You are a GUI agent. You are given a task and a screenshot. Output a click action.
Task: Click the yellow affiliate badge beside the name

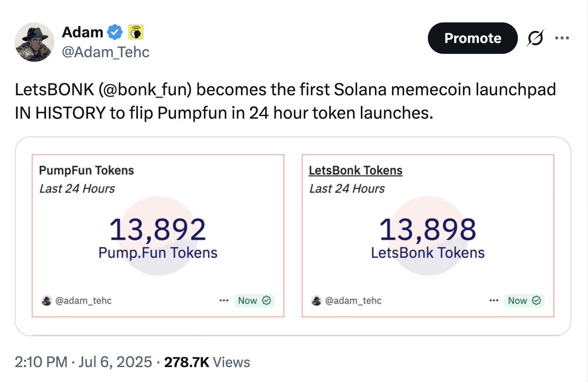click(135, 33)
